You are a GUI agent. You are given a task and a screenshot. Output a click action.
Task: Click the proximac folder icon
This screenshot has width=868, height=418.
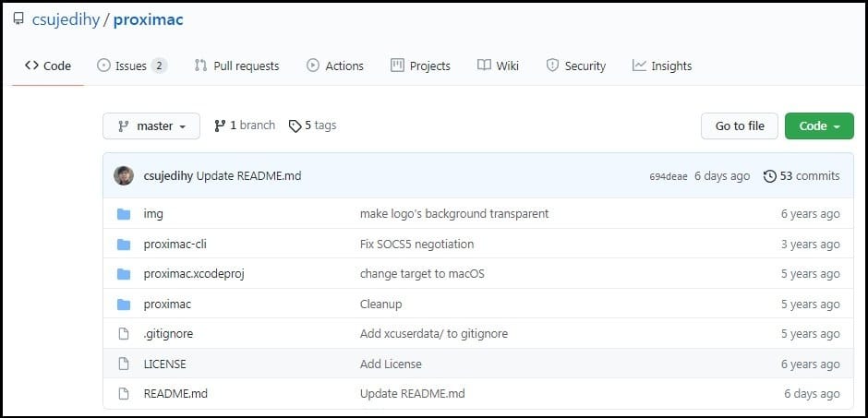(x=124, y=305)
